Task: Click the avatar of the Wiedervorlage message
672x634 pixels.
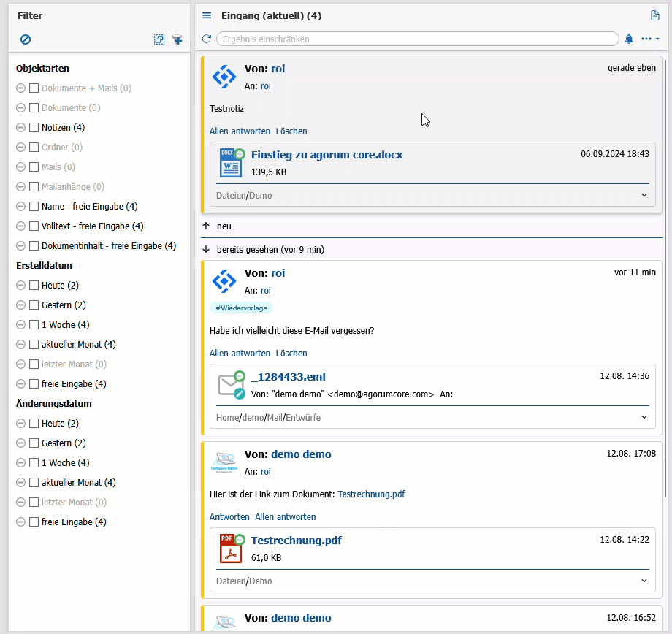Action: [224, 281]
